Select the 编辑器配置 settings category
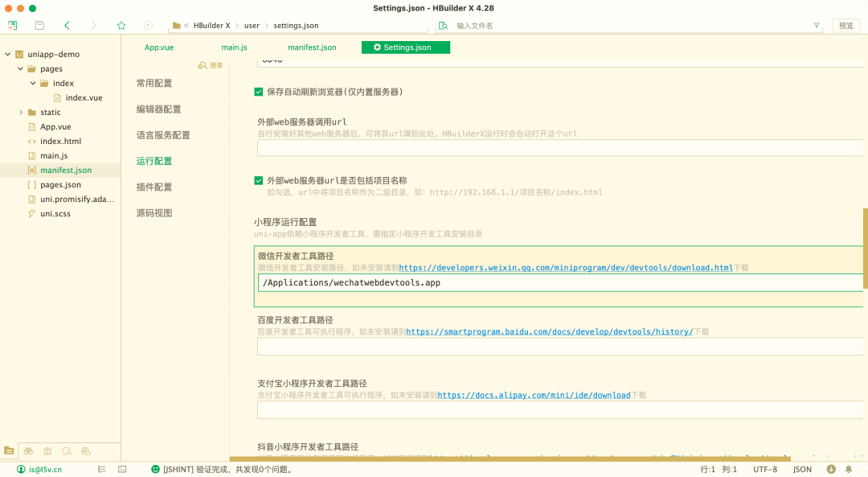This screenshot has height=477, width=868. pos(159,109)
